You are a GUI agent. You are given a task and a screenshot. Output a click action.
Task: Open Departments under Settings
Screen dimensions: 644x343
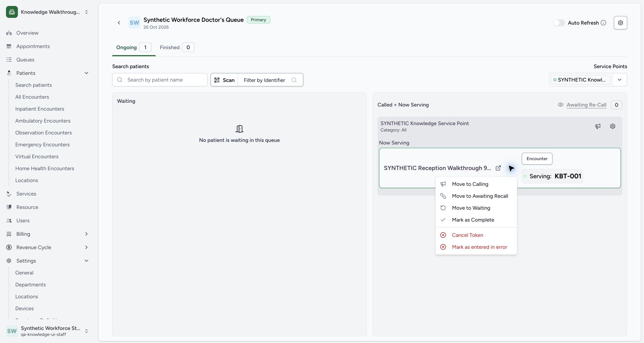[x=31, y=285]
